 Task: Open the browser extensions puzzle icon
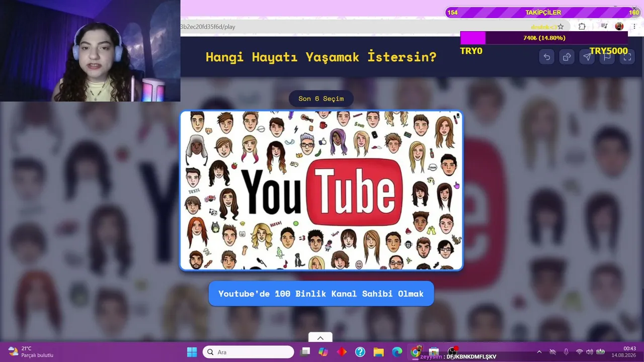[x=582, y=27]
